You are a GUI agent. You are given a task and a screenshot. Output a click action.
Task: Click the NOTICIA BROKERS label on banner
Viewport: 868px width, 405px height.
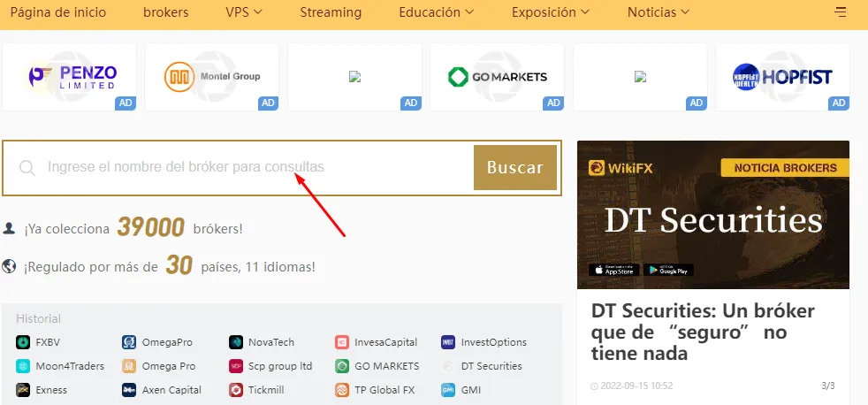click(786, 168)
